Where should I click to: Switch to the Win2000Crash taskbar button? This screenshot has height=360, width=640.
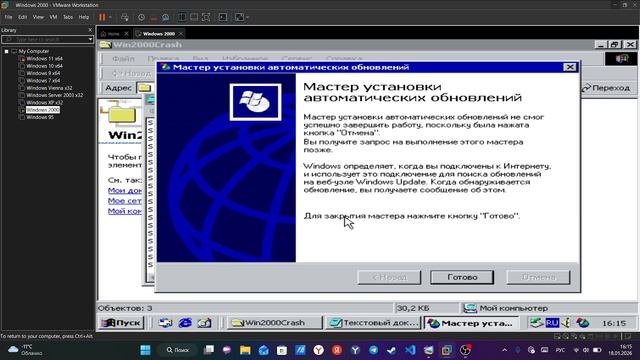point(274,323)
